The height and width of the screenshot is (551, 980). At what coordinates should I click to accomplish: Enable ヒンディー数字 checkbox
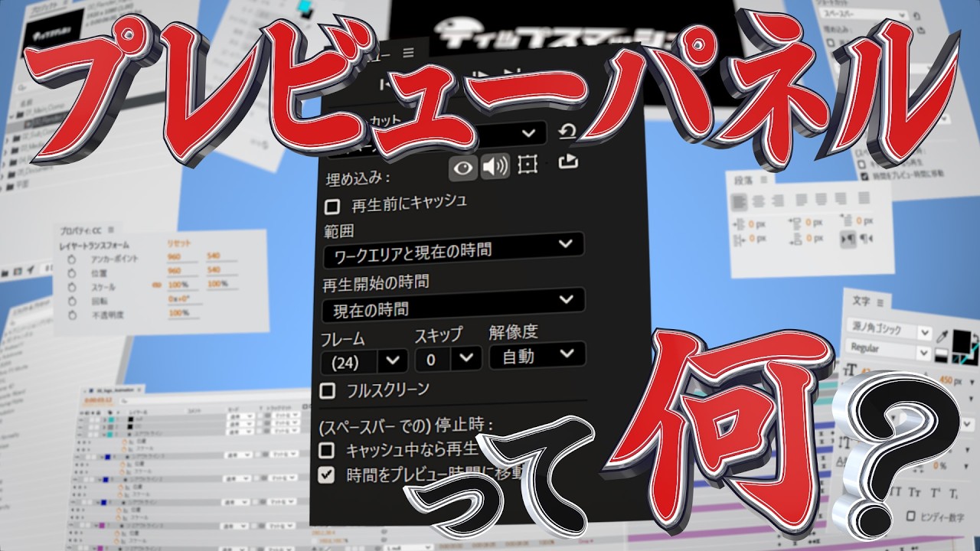click(x=912, y=515)
